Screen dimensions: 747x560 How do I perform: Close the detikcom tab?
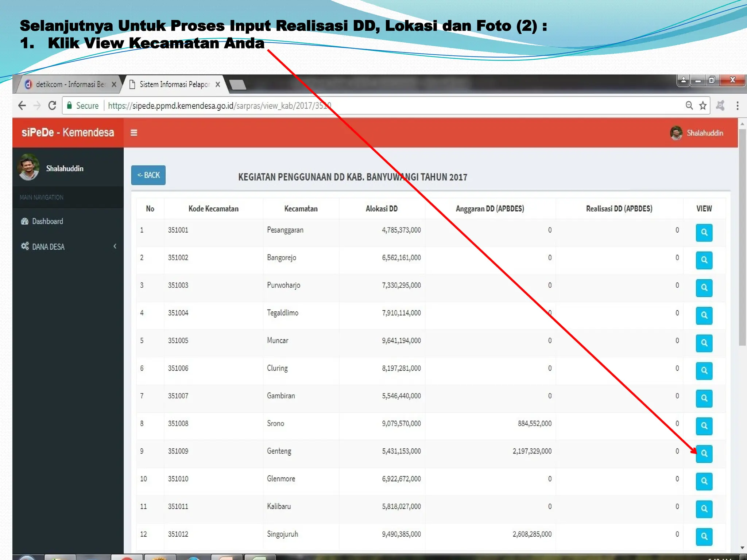114,85
